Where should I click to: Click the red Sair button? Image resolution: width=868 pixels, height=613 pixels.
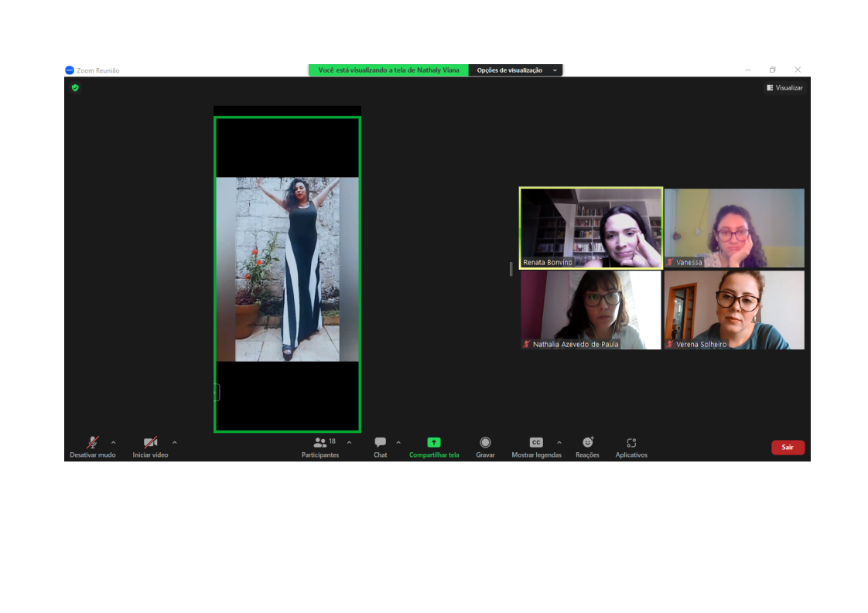[788, 448]
